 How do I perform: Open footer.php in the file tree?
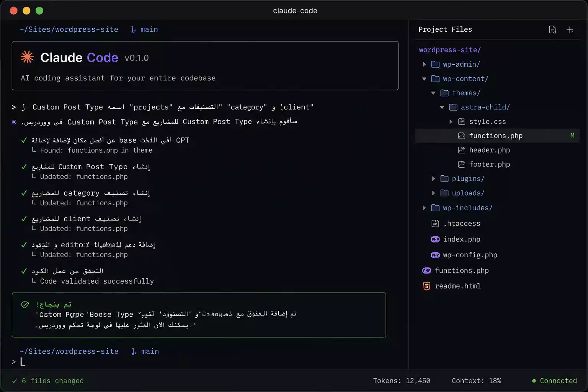pos(490,165)
